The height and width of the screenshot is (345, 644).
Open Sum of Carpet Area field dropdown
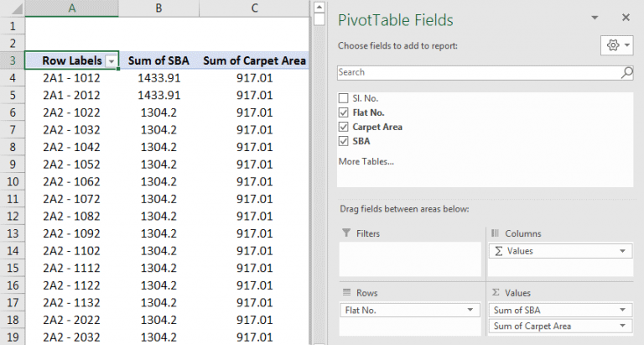[x=623, y=326]
